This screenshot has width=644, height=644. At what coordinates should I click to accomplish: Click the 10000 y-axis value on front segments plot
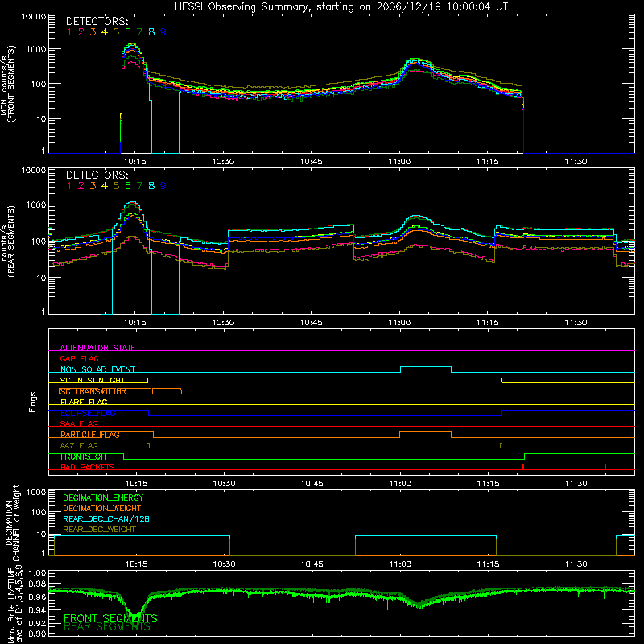click(x=34, y=16)
